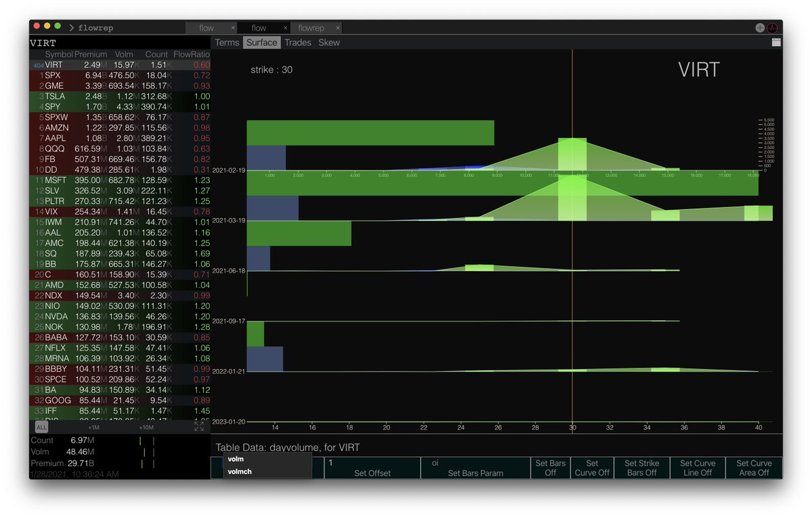Click the bright green peak at strike 30
This screenshot has height=518, width=812.
(572, 154)
